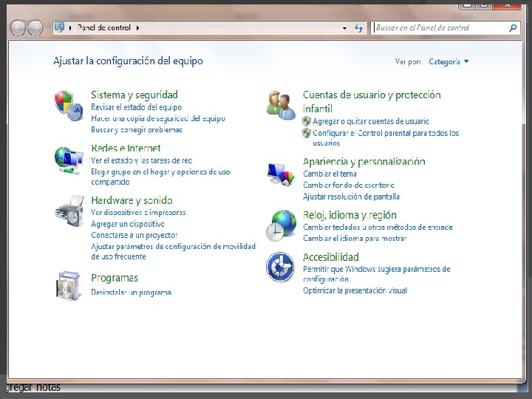This screenshot has height=399, width=532.
Task: Click the Control Panel icon in address bar
Action: tap(59, 27)
